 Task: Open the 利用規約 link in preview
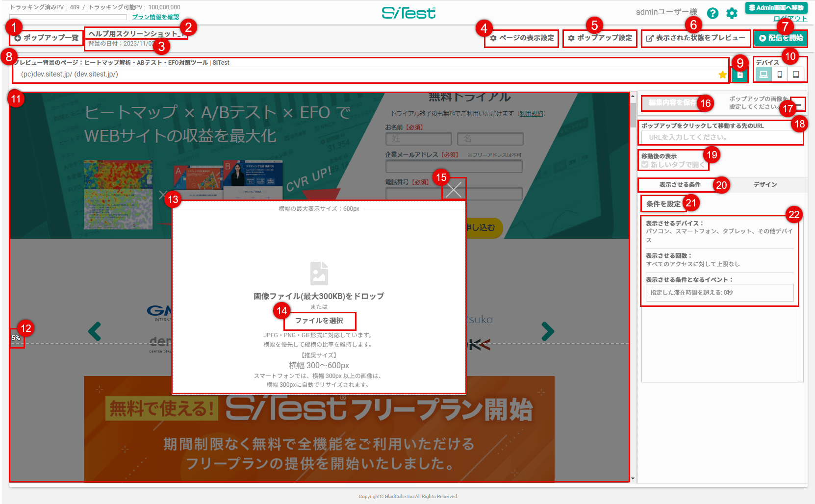click(x=532, y=114)
